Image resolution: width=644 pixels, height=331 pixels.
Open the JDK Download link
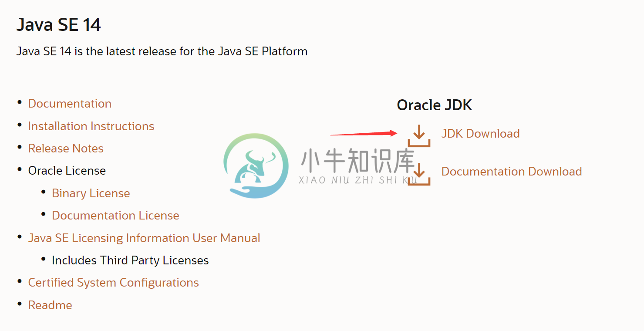point(480,133)
